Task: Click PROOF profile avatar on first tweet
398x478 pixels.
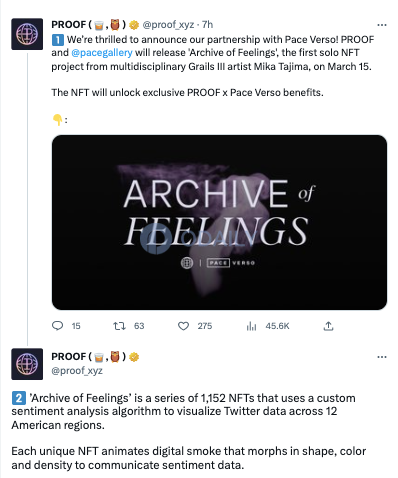Action: click(x=27, y=34)
